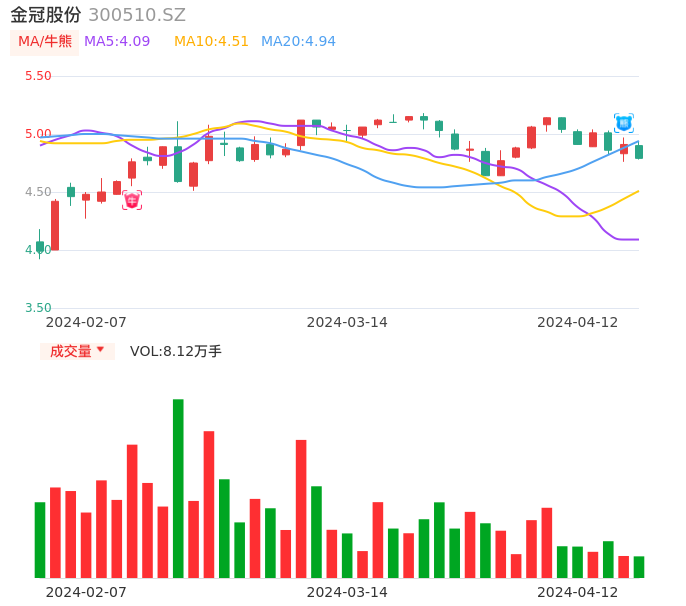Screen dimensions: 686x606
Task: Select the MA/牛熊 indicator tab
Action: click(x=45, y=42)
